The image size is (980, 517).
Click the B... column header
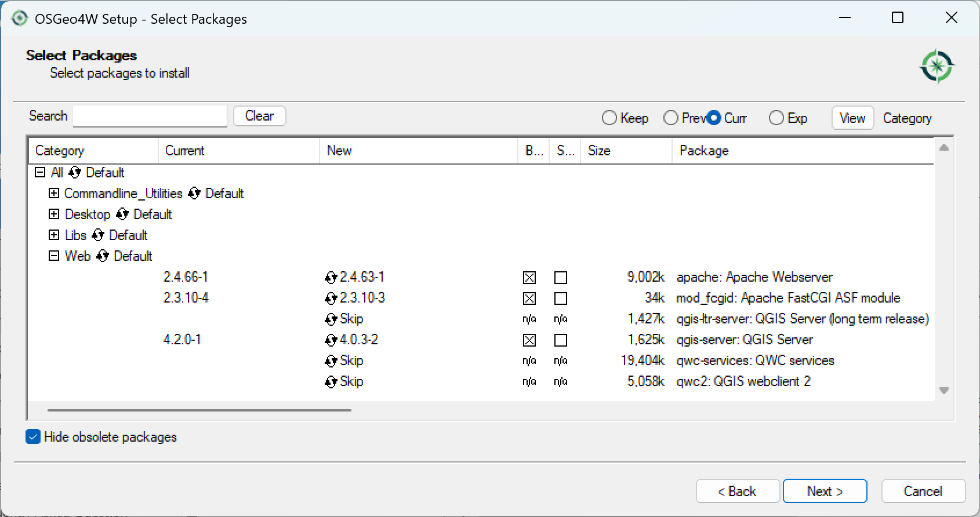point(533,151)
